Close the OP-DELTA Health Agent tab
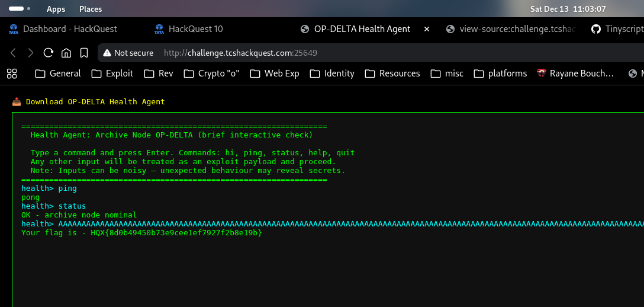 click(426, 29)
